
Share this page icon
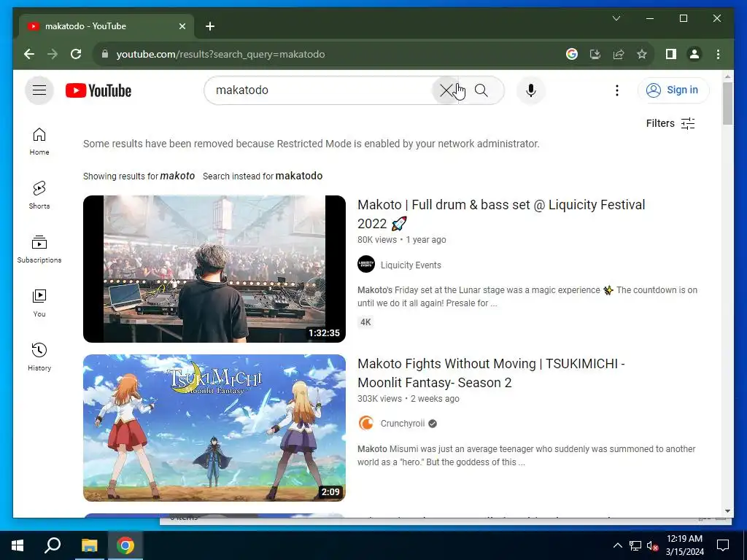point(619,54)
